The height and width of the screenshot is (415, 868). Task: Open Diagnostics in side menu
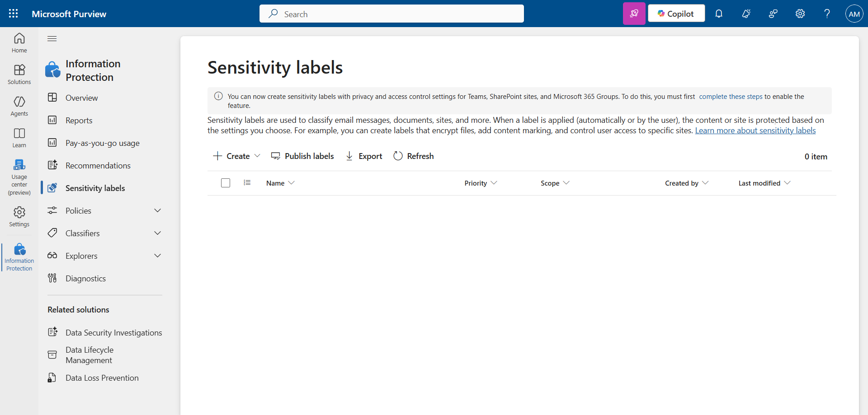pyautogui.click(x=85, y=279)
